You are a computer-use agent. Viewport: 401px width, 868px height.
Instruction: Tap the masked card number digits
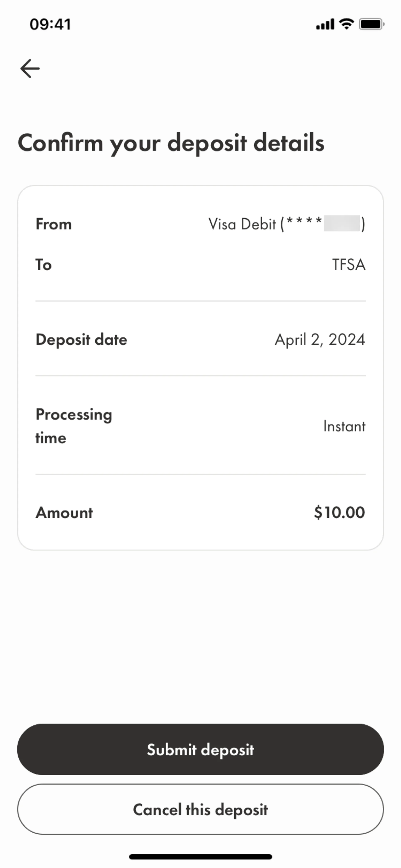[x=341, y=224]
